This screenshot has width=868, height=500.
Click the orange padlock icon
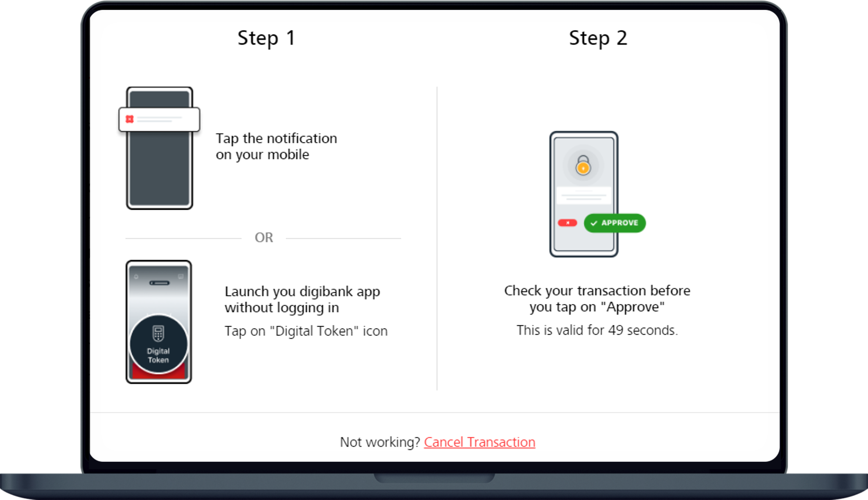click(x=583, y=165)
